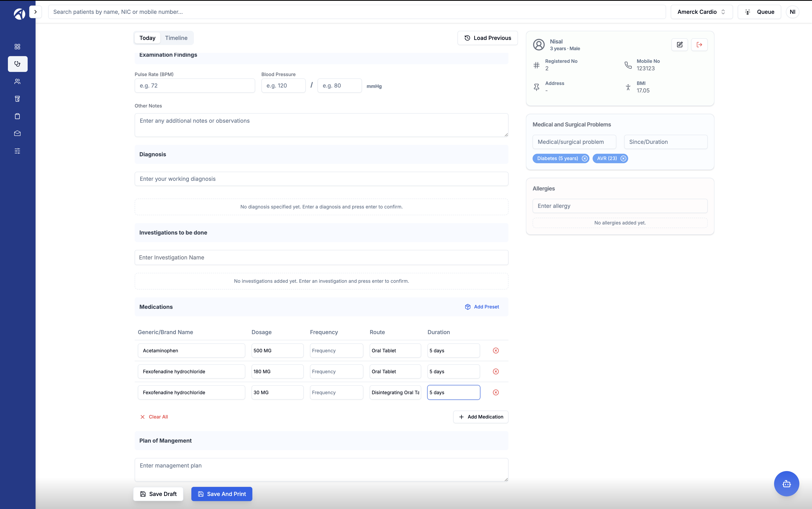Open the Amerck Cardio clinic dropdown
This screenshot has height=509, width=812.
tap(701, 12)
